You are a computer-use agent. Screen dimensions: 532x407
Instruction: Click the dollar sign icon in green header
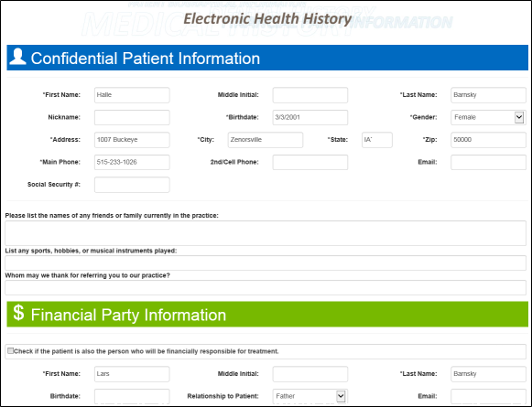click(x=18, y=313)
